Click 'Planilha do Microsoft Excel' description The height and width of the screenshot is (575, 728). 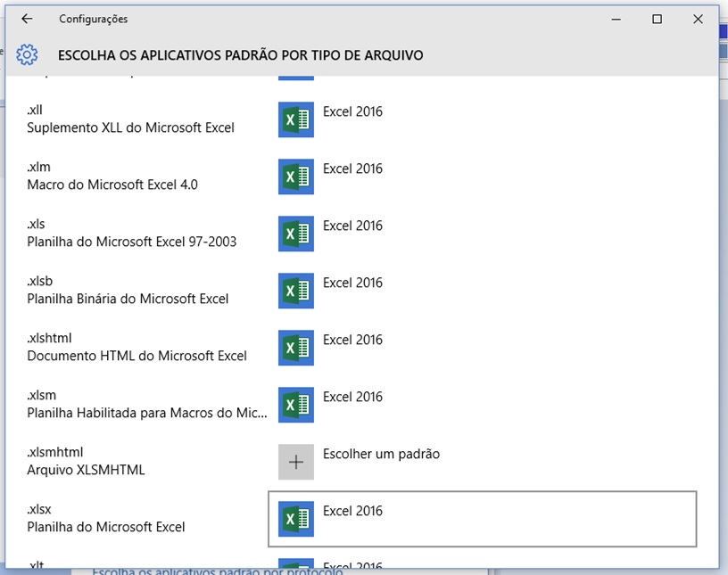point(106,527)
